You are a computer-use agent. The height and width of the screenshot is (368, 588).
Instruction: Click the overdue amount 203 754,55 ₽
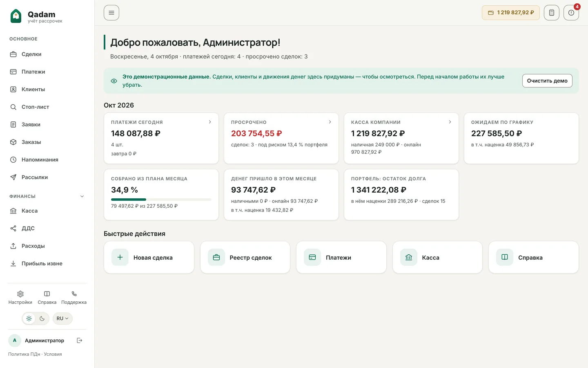coord(256,134)
